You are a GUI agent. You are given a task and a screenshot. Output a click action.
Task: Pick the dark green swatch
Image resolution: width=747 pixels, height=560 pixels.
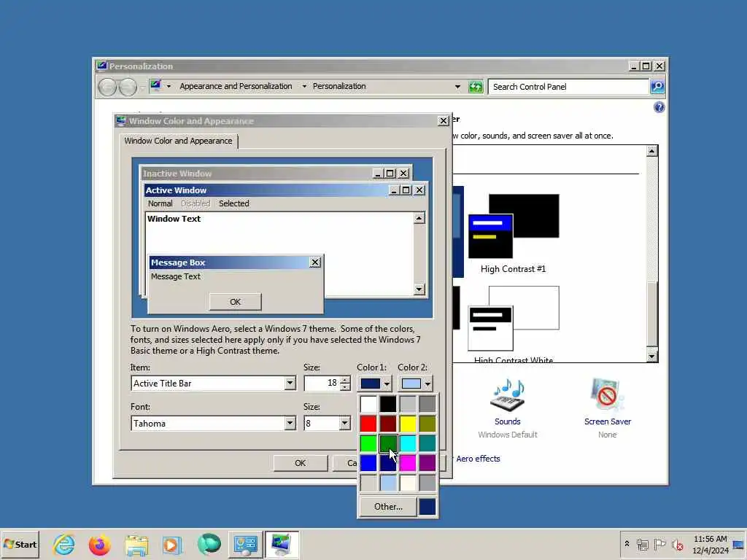coord(388,443)
